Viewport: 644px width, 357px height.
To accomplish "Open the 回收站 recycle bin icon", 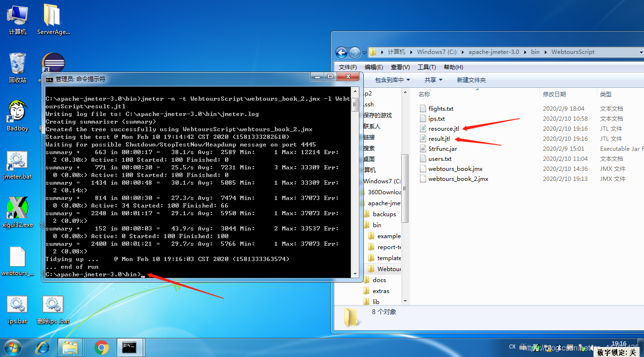I will [18, 68].
